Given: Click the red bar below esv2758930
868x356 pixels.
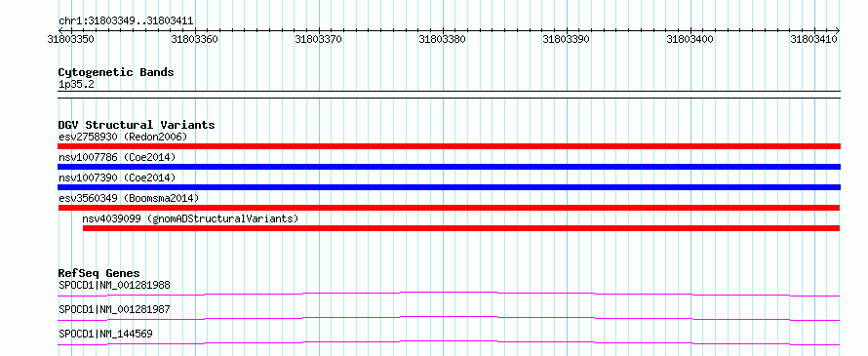Looking at the screenshot, I should [449, 146].
